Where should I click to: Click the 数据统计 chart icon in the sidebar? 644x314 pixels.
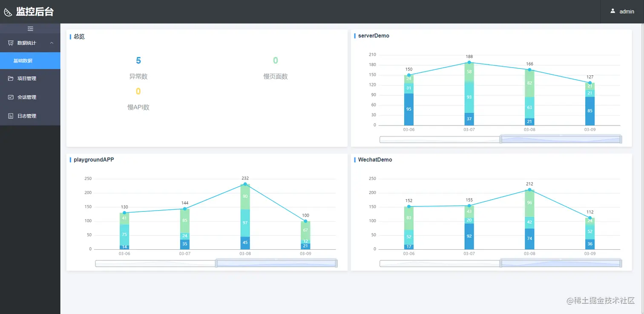coord(11,43)
